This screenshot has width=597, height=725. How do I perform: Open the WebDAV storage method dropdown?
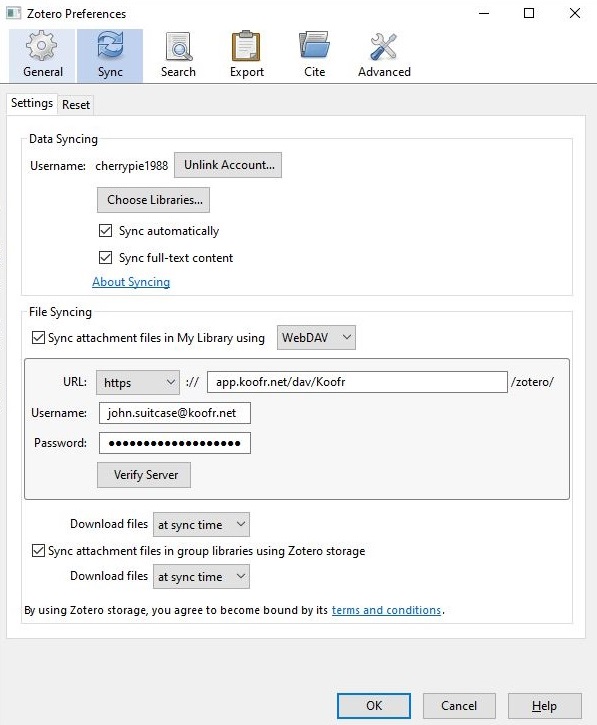tap(316, 338)
